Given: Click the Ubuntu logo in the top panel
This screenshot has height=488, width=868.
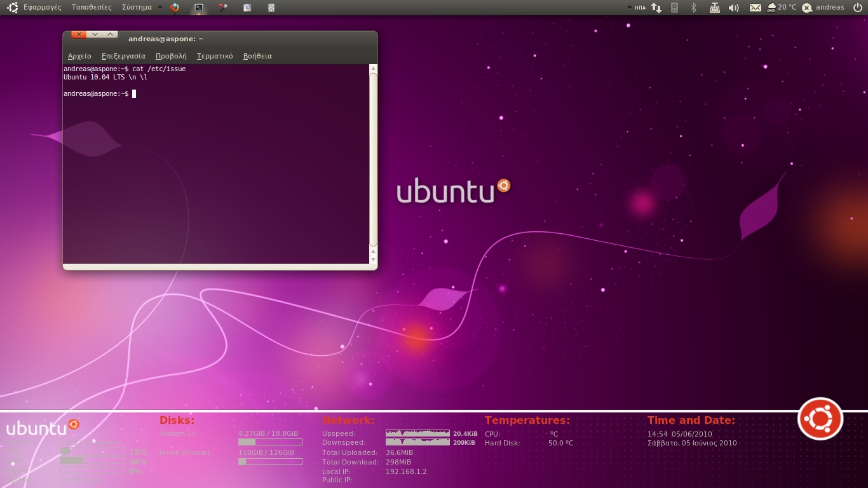Looking at the screenshot, I should click(12, 8).
